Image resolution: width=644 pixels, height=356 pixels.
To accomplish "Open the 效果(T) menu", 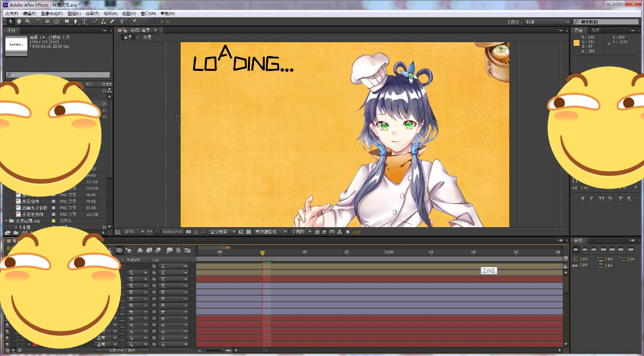I will click(92, 14).
